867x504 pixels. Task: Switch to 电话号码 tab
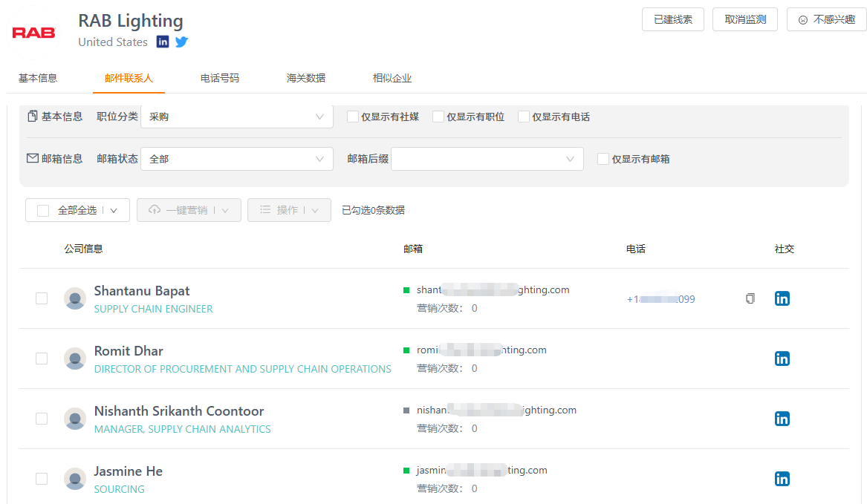pyautogui.click(x=219, y=78)
